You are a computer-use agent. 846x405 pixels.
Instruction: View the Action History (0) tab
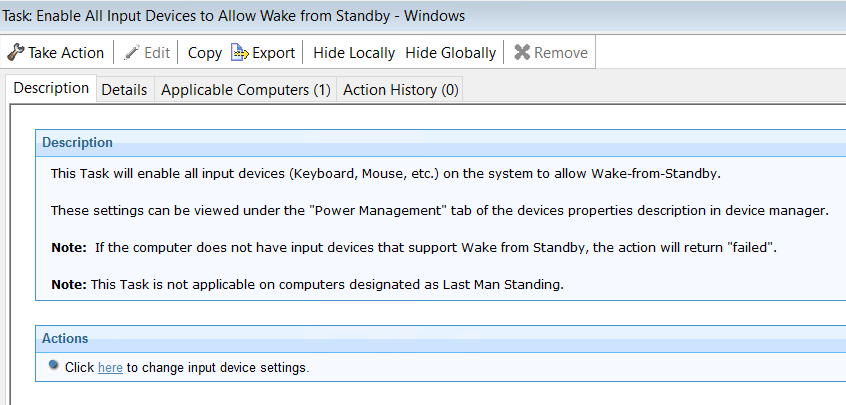click(x=400, y=90)
